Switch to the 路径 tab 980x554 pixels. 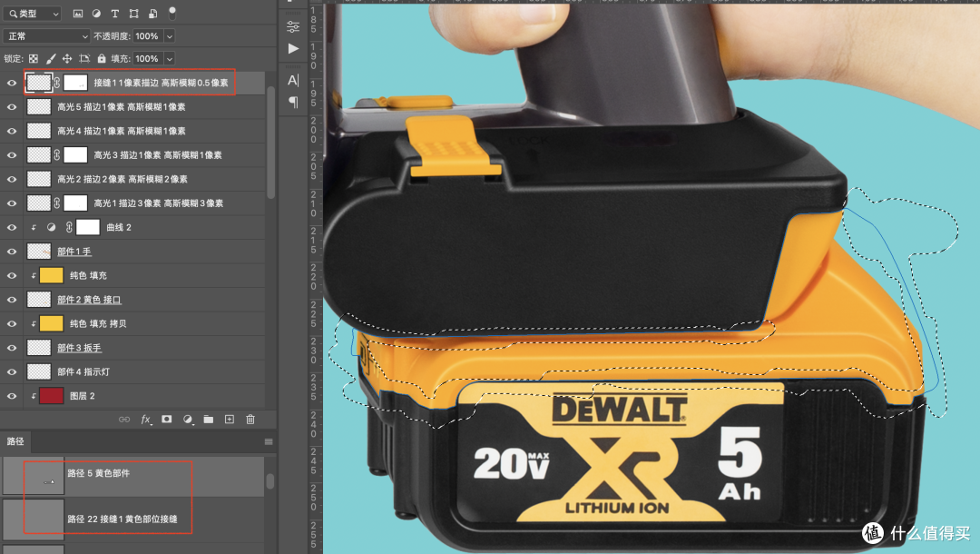[15, 441]
